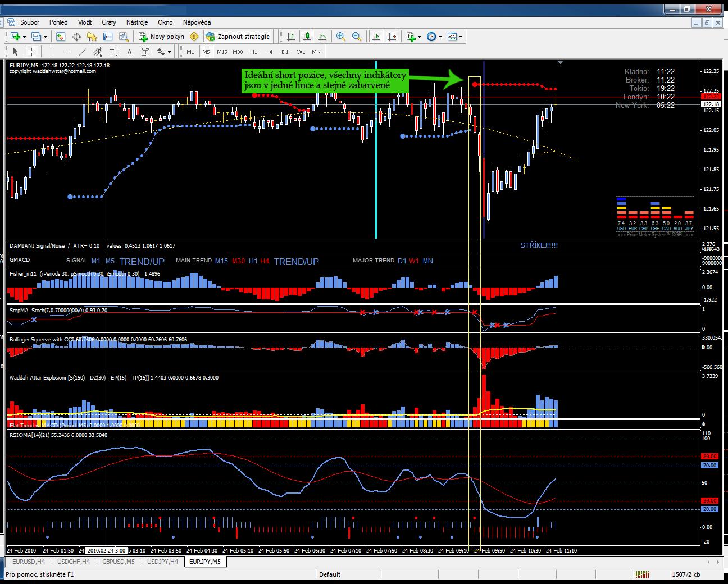This screenshot has width=728, height=584.
Task: Open the Profiles toolbar icon
Action: (36, 36)
